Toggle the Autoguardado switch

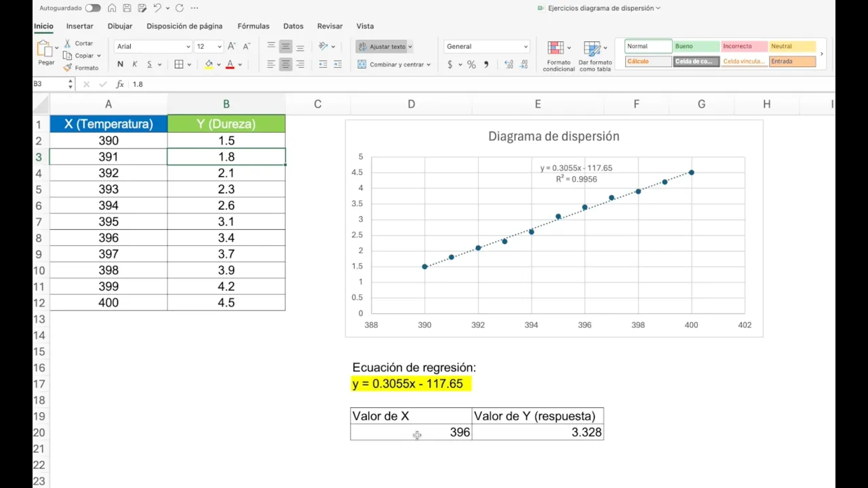pos(93,8)
